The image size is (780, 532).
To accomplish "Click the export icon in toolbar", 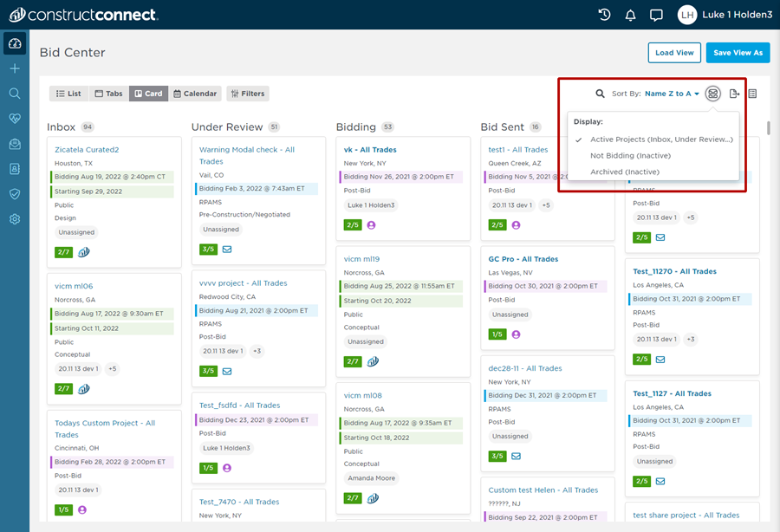I will tap(734, 94).
